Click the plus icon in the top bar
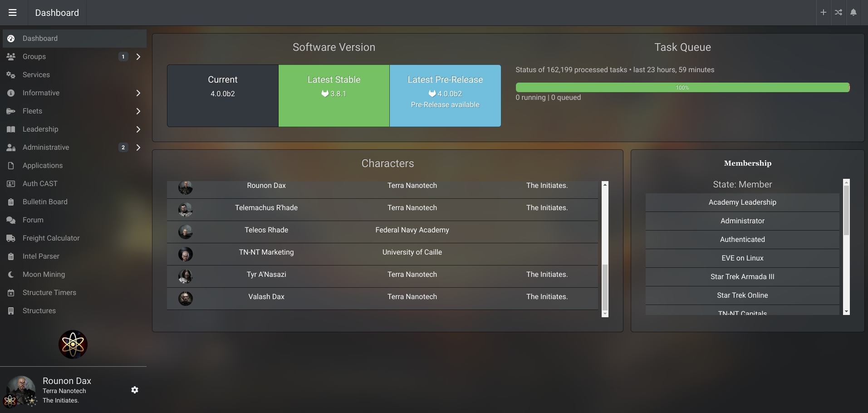The image size is (868, 413). 823,12
